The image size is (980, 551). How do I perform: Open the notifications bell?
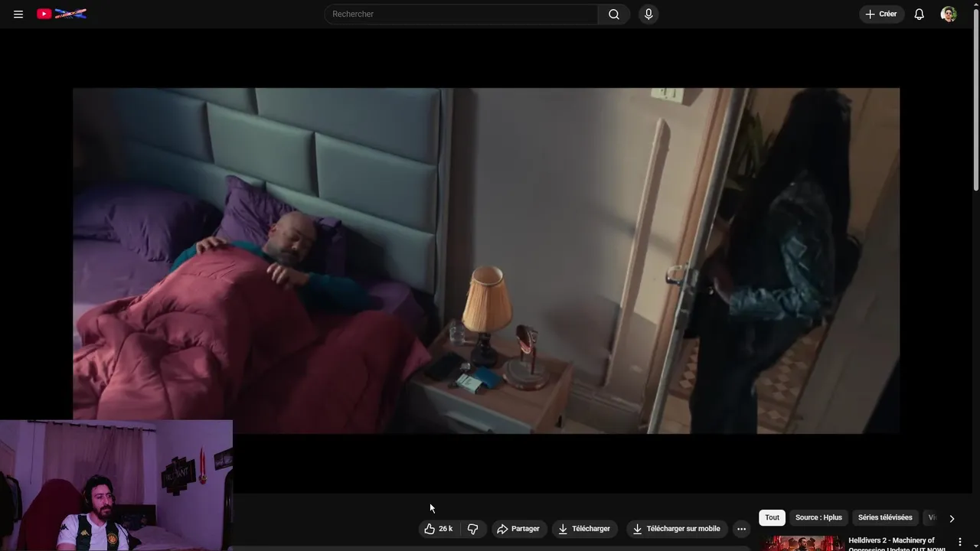pos(920,14)
